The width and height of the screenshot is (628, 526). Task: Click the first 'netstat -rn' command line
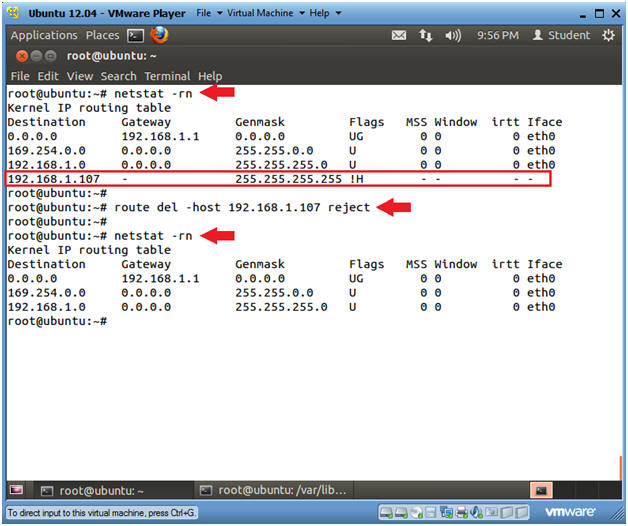click(100, 94)
